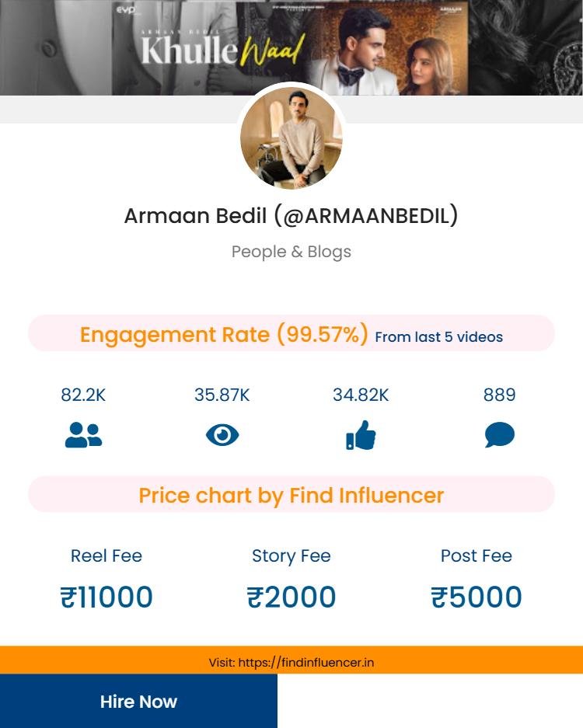Click the From last 5 videos text
Image resolution: width=583 pixels, height=728 pixels.
click(x=438, y=337)
